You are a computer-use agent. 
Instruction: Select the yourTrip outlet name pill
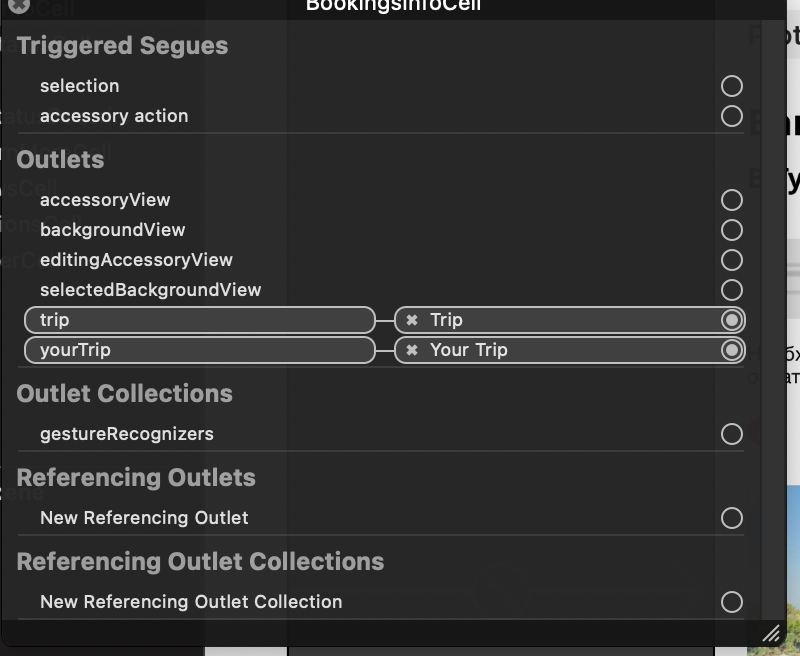tap(199, 350)
